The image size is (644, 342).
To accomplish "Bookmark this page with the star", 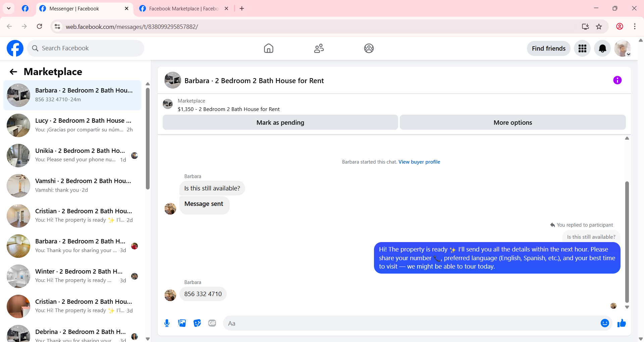I will (x=599, y=26).
